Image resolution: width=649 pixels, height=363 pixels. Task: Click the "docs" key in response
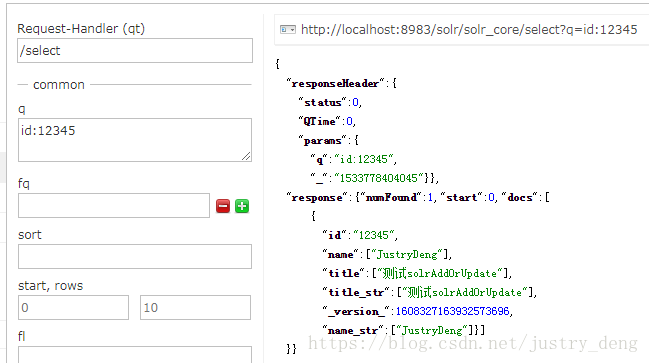click(x=519, y=197)
